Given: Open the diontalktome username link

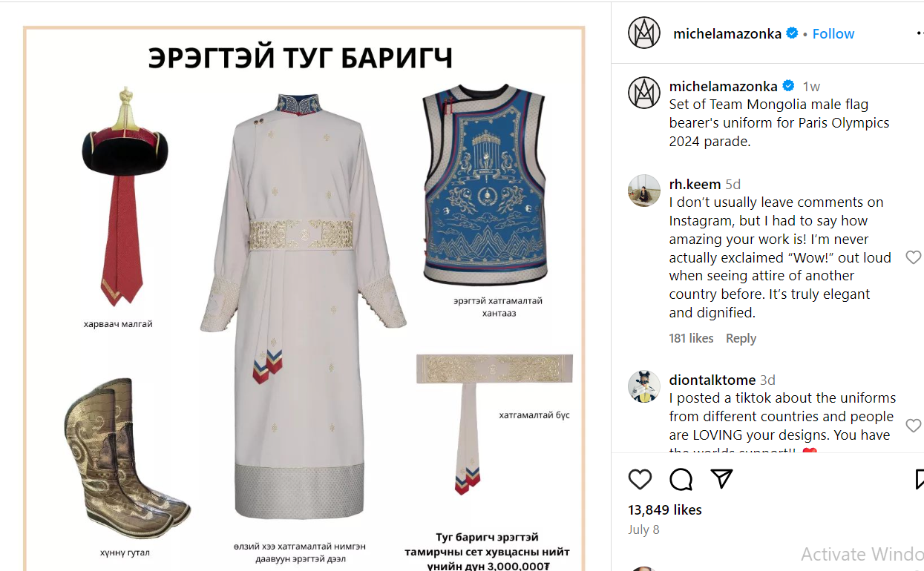Looking at the screenshot, I should [712, 380].
